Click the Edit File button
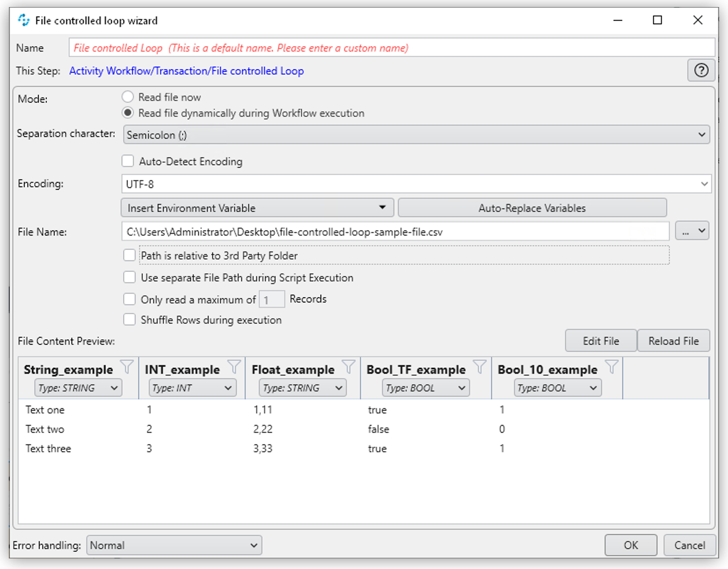This screenshot has width=728, height=569. (x=600, y=340)
